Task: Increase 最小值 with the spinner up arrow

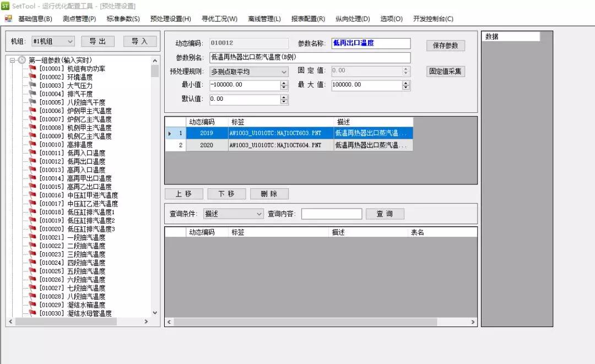Action: (x=284, y=83)
